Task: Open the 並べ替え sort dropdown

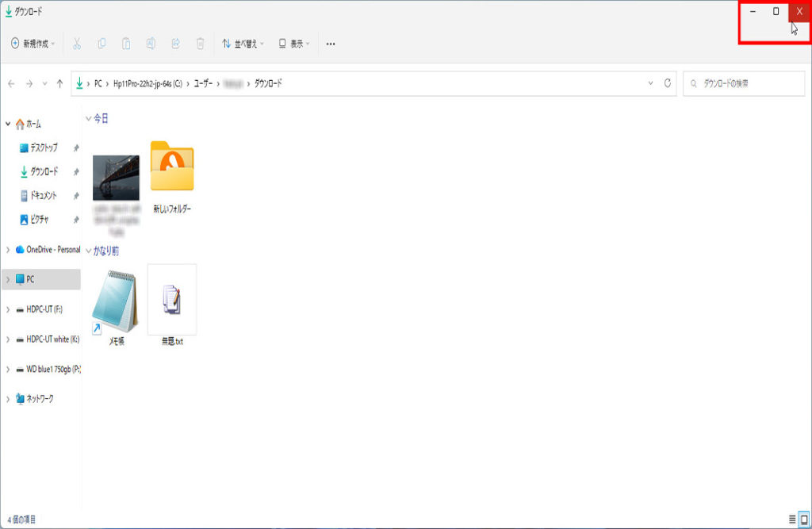Action: tap(243, 44)
